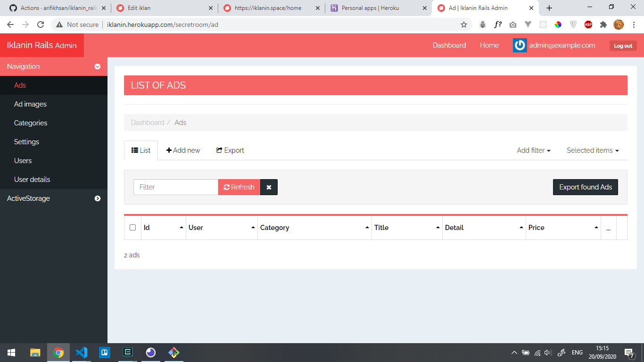Sort the Id column with its caret

point(181,227)
